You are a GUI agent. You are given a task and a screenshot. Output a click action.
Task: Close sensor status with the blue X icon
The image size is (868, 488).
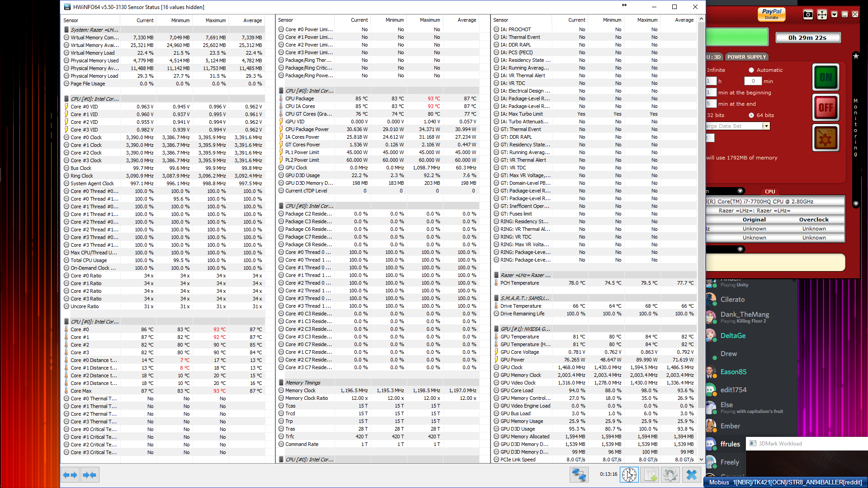click(692, 474)
